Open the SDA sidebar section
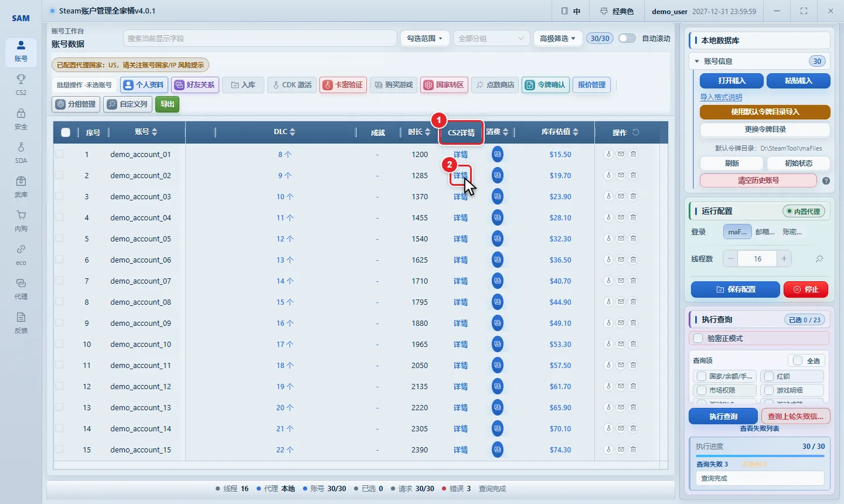The width and height of the screenshot is (844, 504). 21,152
